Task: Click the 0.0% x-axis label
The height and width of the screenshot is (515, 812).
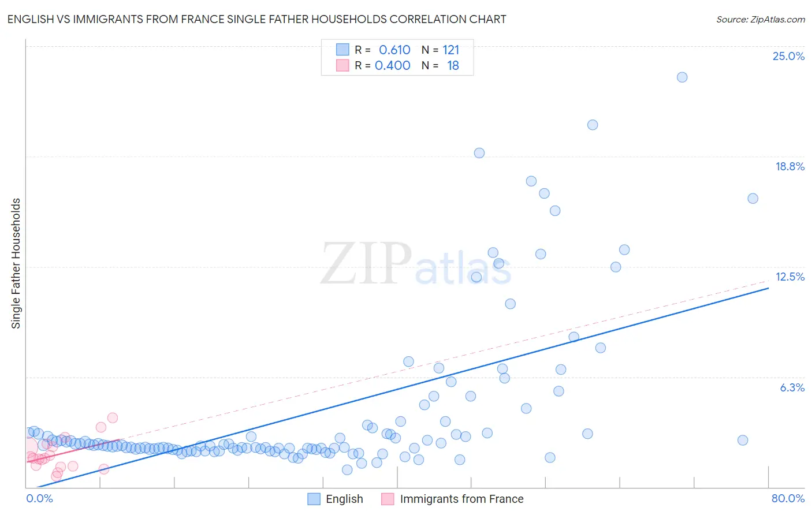Action: tap(39, 498)
